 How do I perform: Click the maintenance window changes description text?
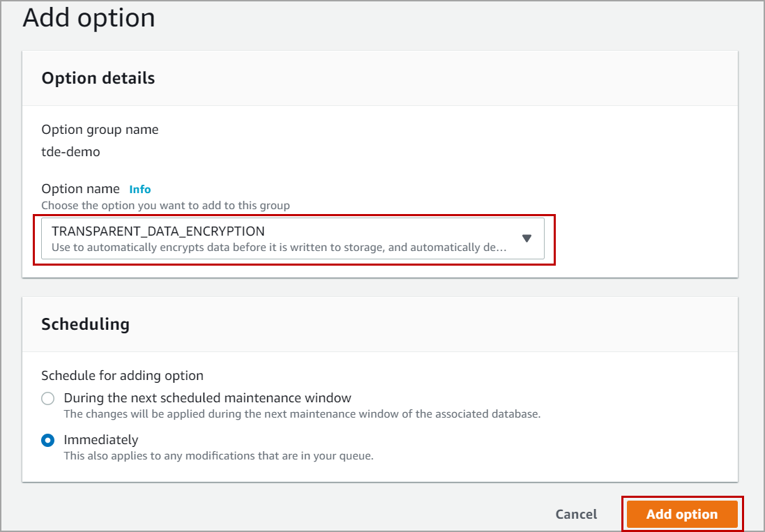click(x=302, y=413)
